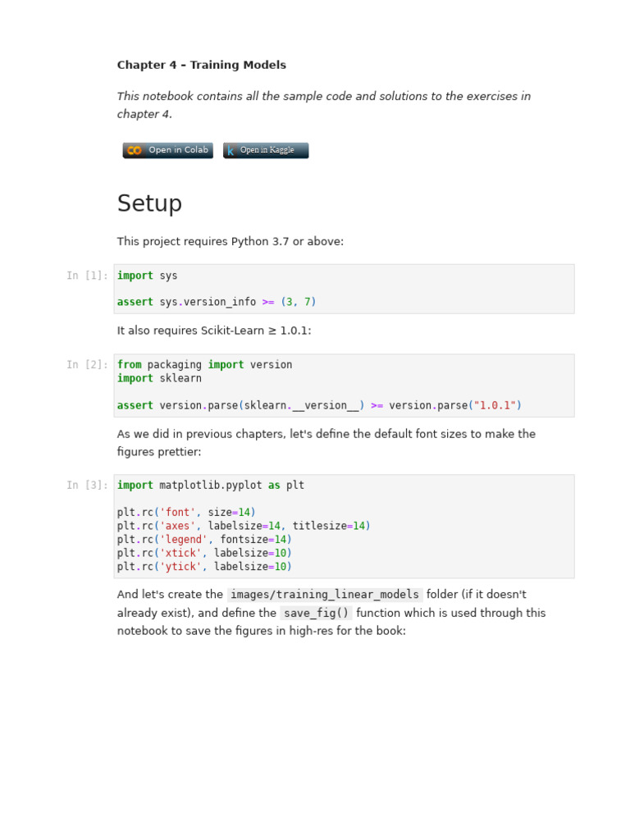Click the 'assert sys.version_info' code line

217,302
